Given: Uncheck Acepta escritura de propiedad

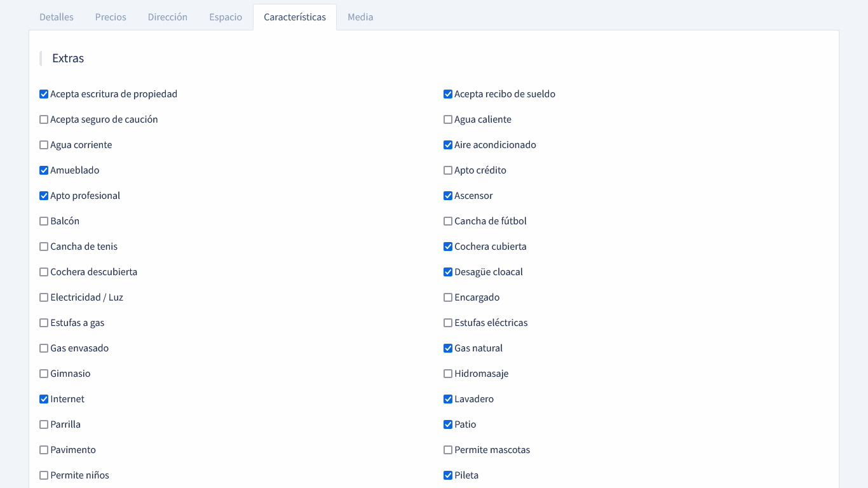Looking at the screenshot, I should click(x=44, y=94).
